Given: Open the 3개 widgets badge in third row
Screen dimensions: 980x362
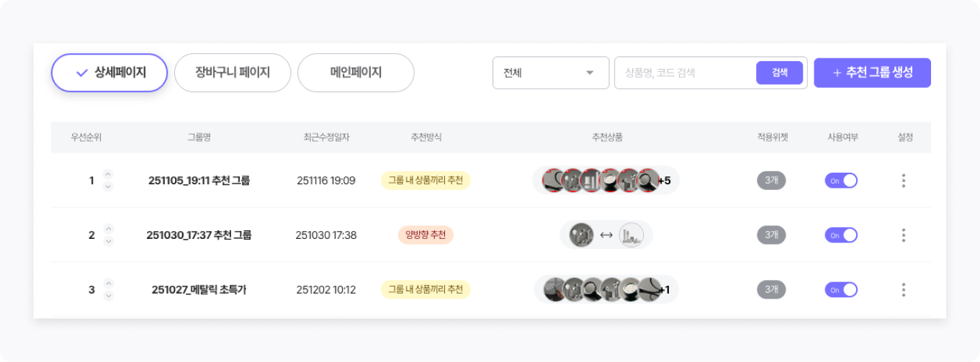Looking at the screenshot, I should click(x=771, y=290).
